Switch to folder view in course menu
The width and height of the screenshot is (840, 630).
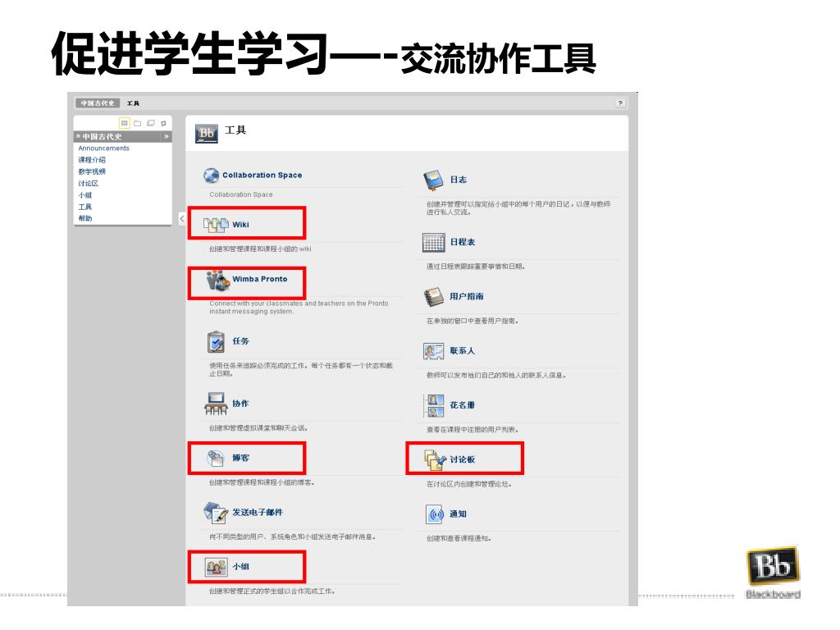[138, 123]
